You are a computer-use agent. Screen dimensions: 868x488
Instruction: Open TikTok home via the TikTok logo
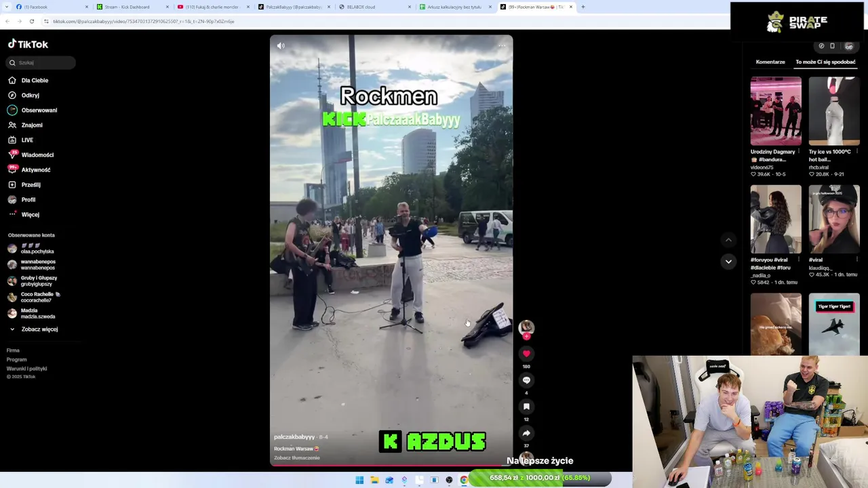pyautogui.click(x=28, y=44)
